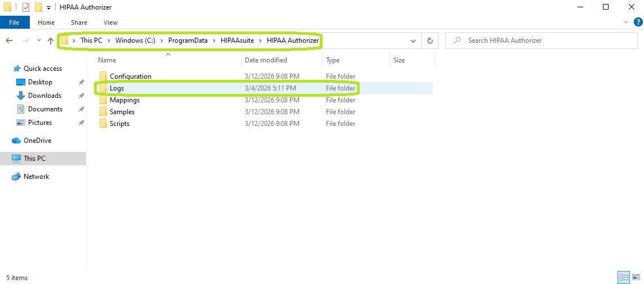Select This PC in the navigation pane
The image size is (644, 284).
[x=43, y=159]
